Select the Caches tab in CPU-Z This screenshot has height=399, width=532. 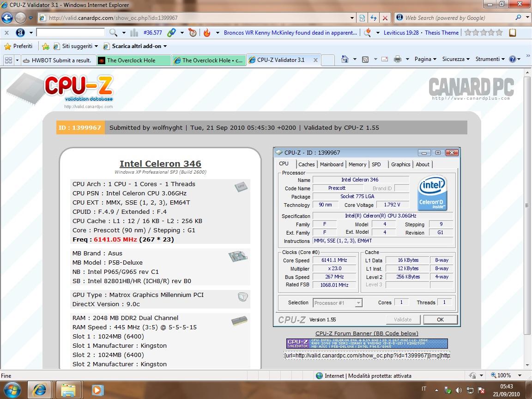[306, 164]
